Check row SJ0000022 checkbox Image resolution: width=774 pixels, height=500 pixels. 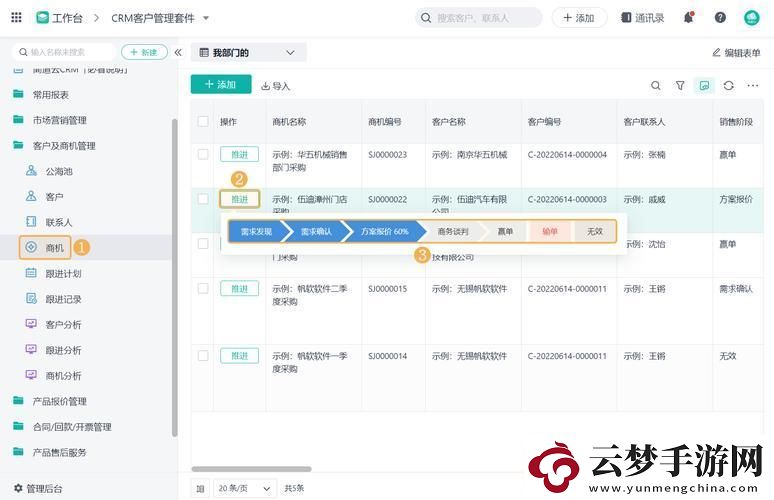[203, 199]
